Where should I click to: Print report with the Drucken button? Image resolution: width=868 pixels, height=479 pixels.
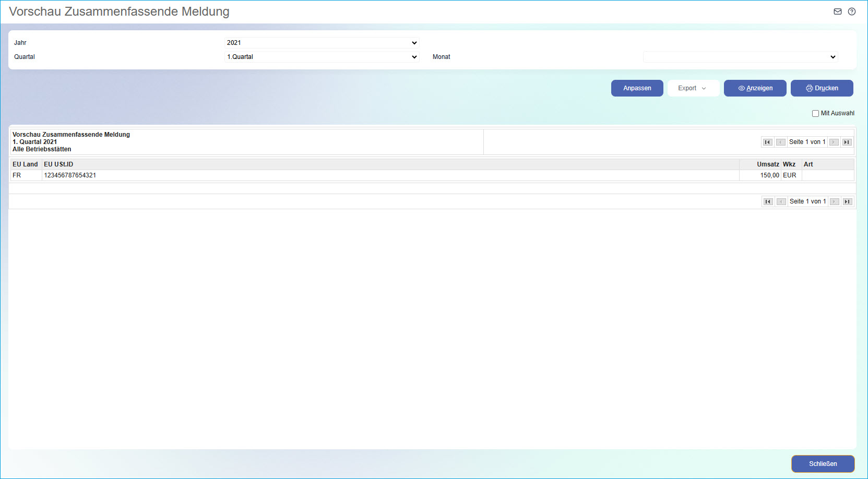pyautogui.click(x=822, y=88)
